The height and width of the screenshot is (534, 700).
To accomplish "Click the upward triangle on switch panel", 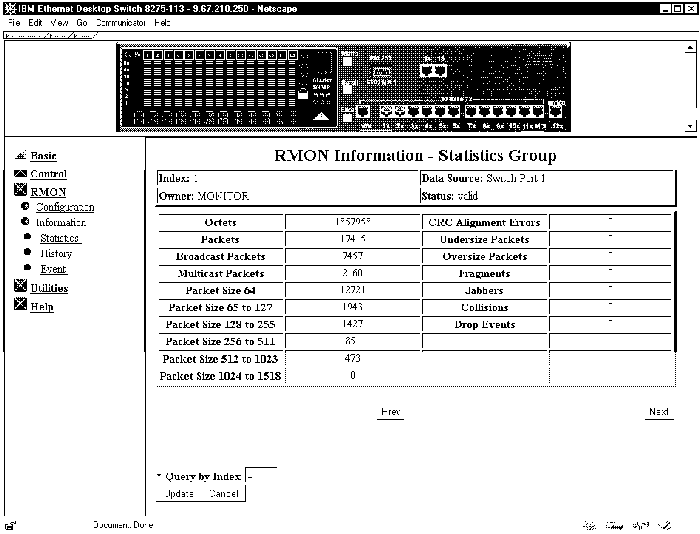I will coord(323,116).
